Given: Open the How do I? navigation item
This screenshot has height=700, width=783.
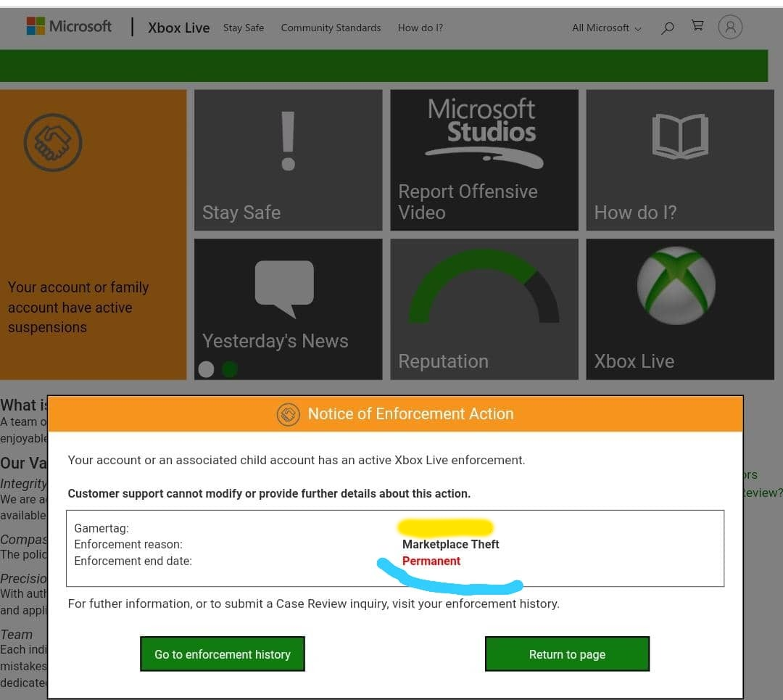Looking at the screenshot, I should (420, 28).
